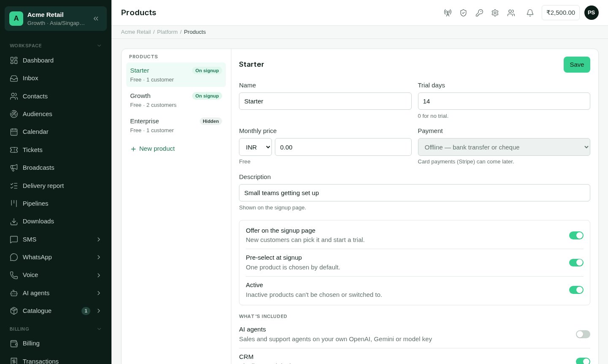Expand the WhatsApp sidebar menu
The image size is (608, 364).
56,257
